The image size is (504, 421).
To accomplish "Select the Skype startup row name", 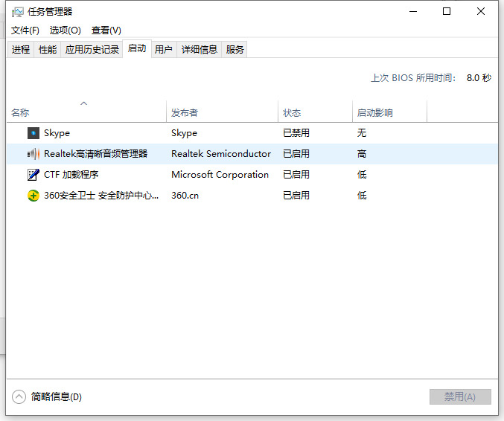I will (x=57, y=133).
